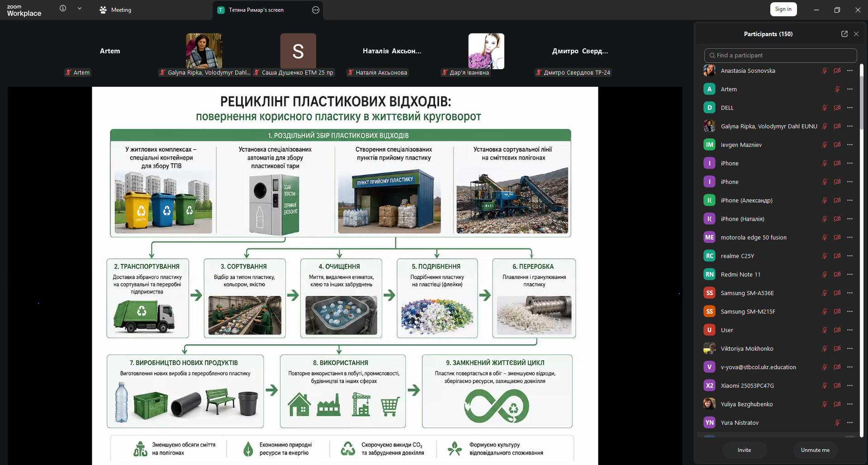Toggle video icon for DELL
Screen dimensions: 868x465
click(837, 108)
